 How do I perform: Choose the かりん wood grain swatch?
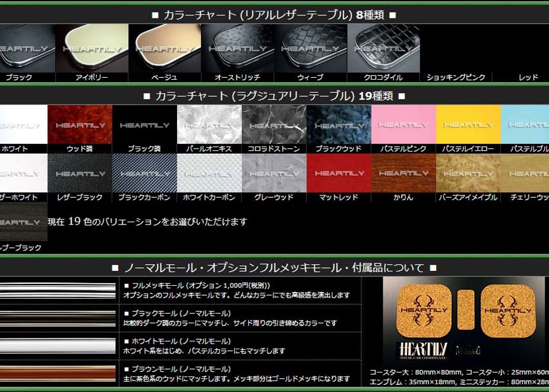pyautogui.click(x=403, y=173)
